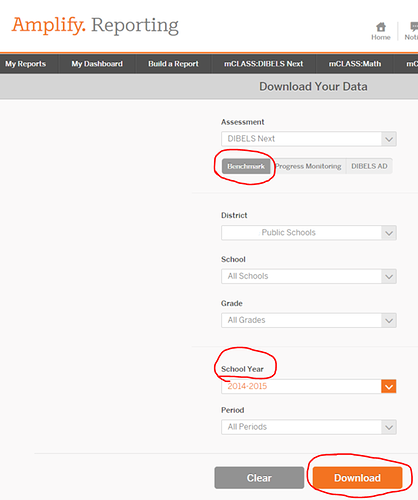This screenshot has width=418, height=500.
Task: Click the Home house icon
Action: click(x=381, y=27)
